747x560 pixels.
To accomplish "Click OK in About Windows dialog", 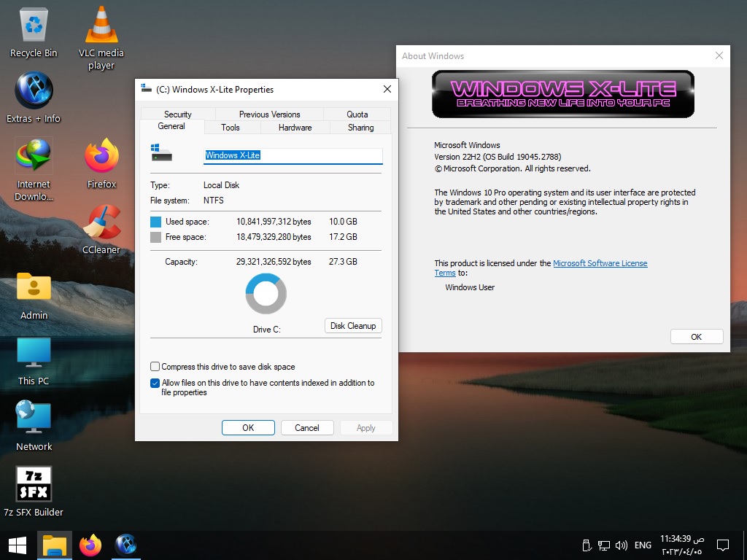I will point(697,337).
